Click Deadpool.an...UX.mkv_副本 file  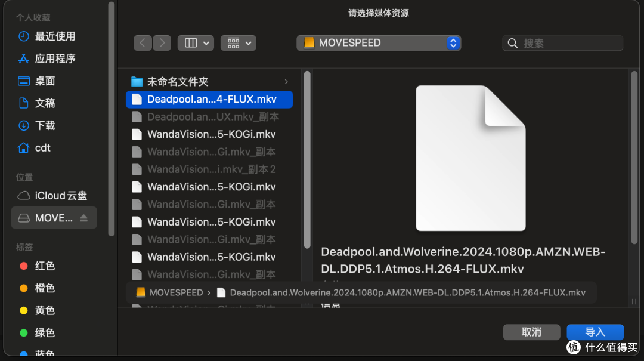click(209, 117)
